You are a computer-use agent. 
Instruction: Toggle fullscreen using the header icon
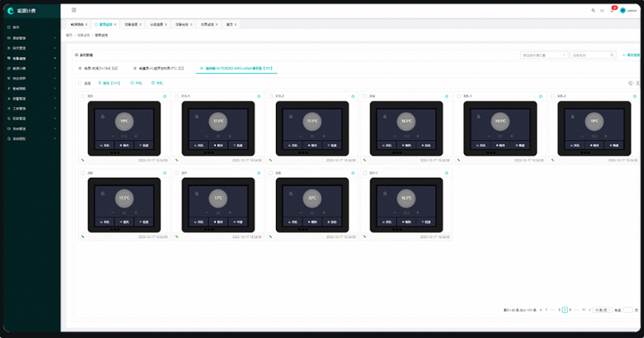603,10
